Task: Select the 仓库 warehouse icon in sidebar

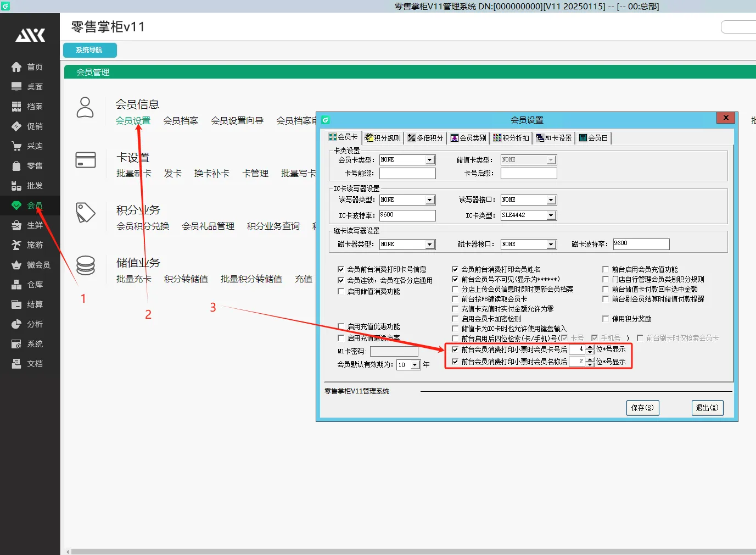Action: click(x=16, y=285)
